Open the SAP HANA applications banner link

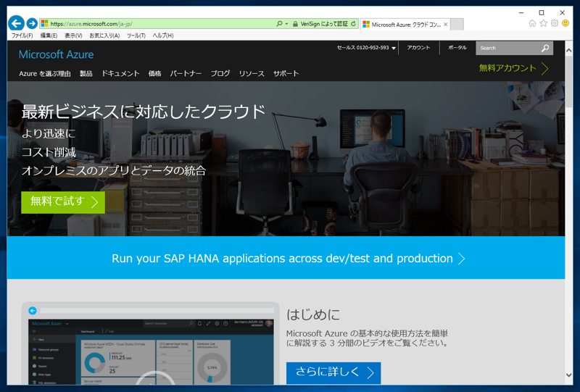(288, 258)
